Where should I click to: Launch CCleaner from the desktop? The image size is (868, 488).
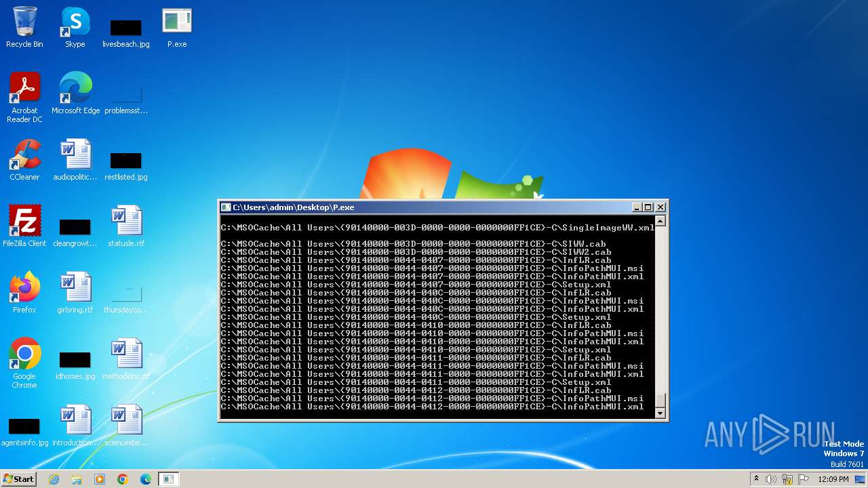(x=24, y=160)
